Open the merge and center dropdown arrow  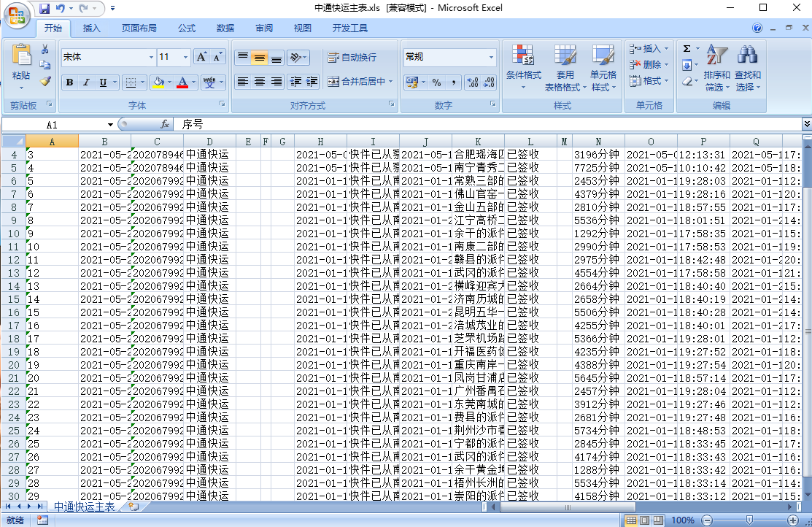391,81
